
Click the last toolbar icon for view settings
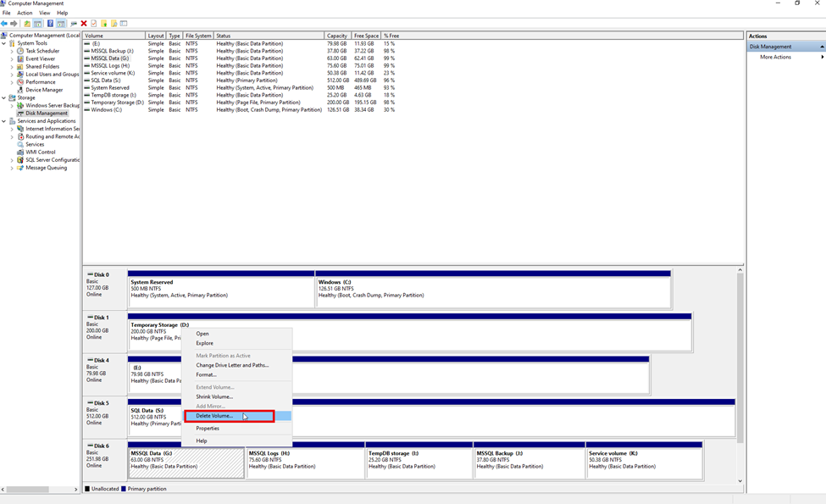(x=124, y=24)
